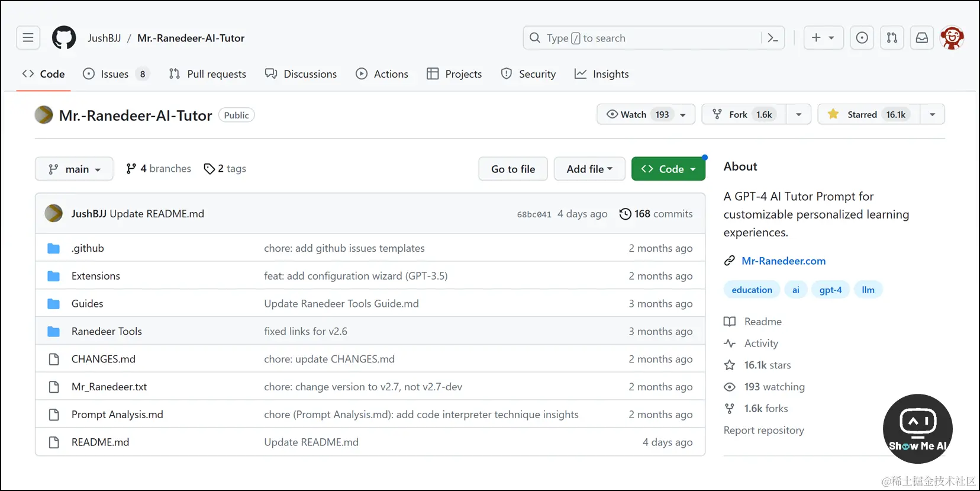This screenshot has width=980, height=491.
Task: Open the Mr_Ranedeer.txt file name
Action: pos(109,387)
